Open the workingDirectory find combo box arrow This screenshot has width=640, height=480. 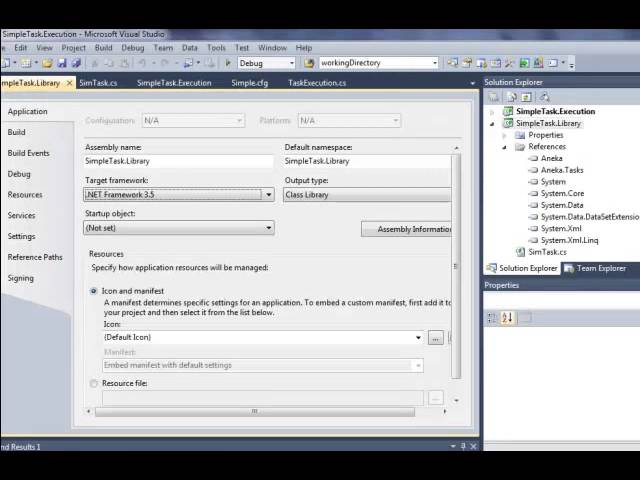pyautogui.click(x=435, y=63)
